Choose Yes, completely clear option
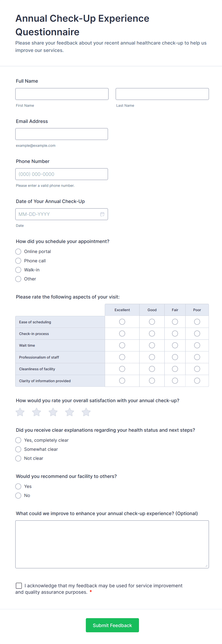 point(18,440)
